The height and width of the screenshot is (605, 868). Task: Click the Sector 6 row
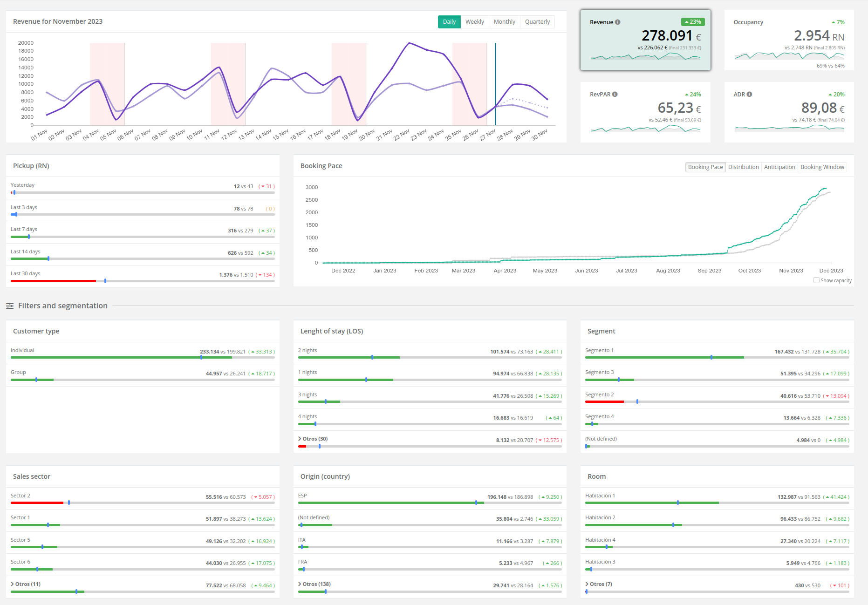(x=143, y=565)
